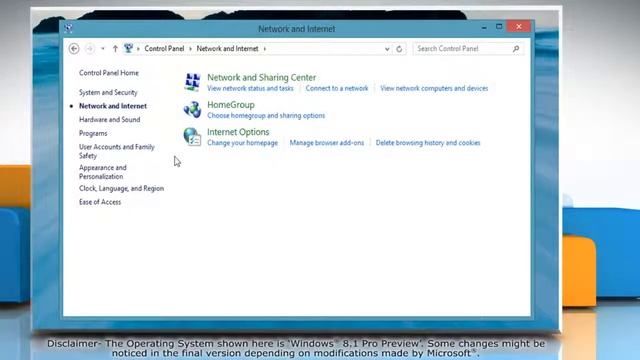Image resolution: width=640 pixels, height=360 pixels.
Task: Open the Internet Options heading link
Action: (238, 132)
